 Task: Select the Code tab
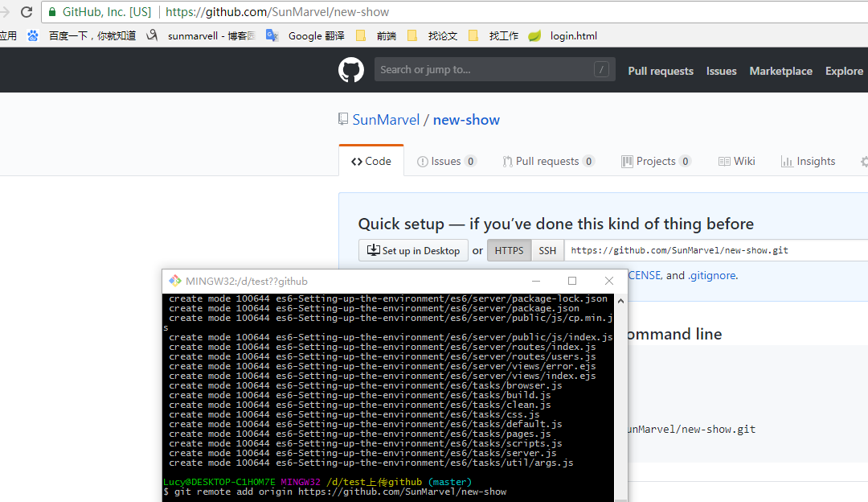(371, 161)
